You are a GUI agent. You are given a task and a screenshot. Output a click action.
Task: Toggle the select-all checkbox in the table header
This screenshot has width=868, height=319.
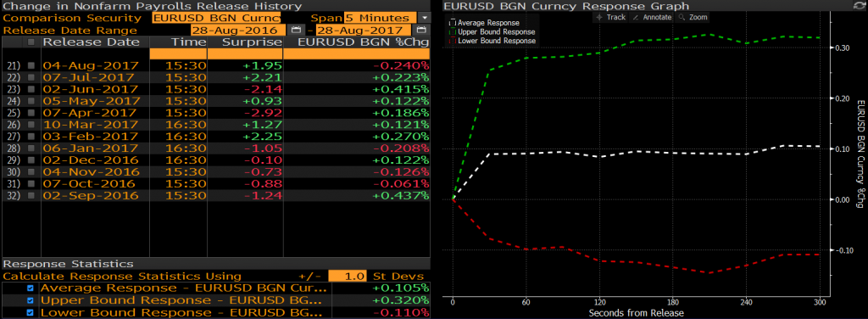31,42
